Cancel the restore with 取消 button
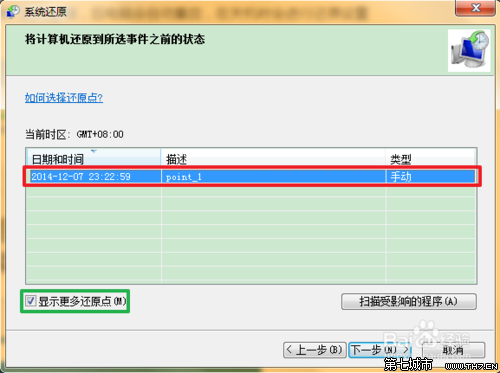The height and width of the screenshot is (373, 500). point(453,350)
